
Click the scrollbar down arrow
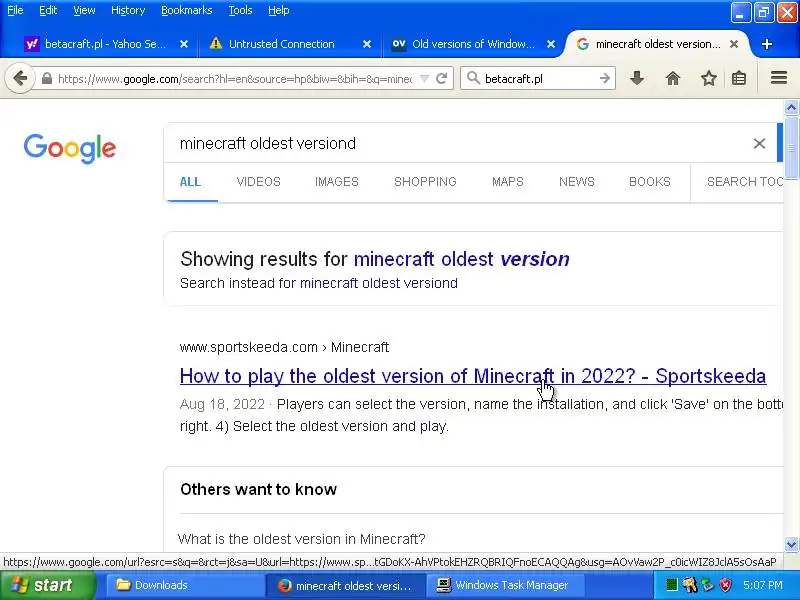click(x=791, y=544)
